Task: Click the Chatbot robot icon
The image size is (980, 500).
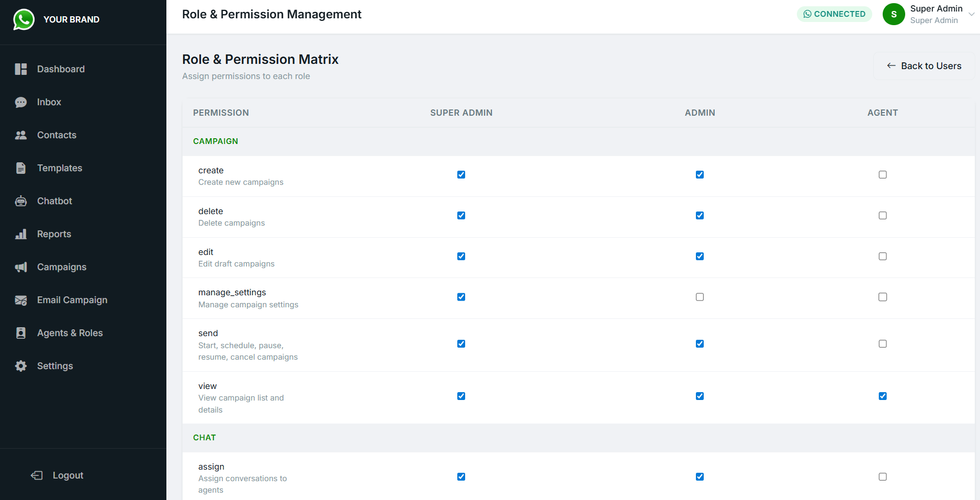Action: (21, 201)
